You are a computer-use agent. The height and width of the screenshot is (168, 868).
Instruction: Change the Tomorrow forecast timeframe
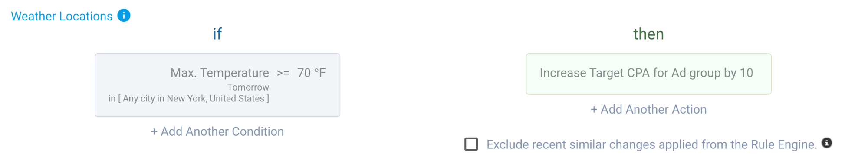(x=248, y=87)
